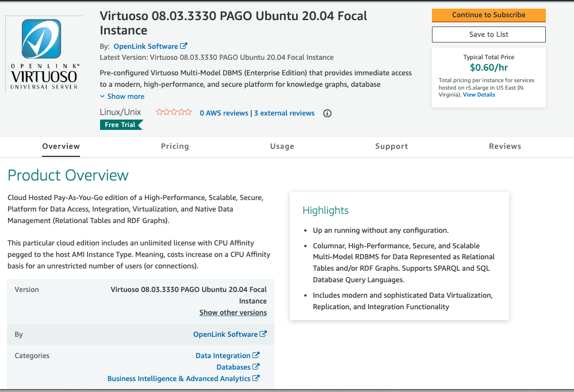The width and height of the screenshot is (574, 392).
Task: Click external-link icon next to Databases
Action: coord(256,366)
